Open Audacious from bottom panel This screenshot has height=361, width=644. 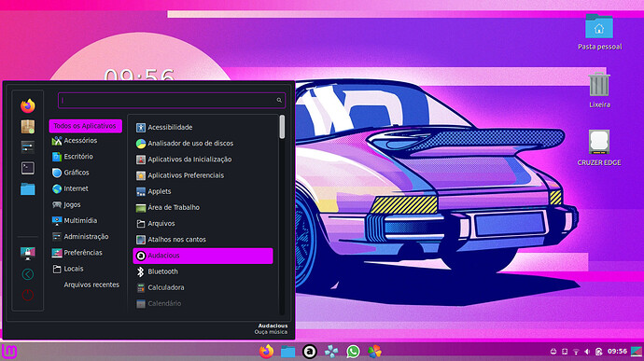click(310, 352)
